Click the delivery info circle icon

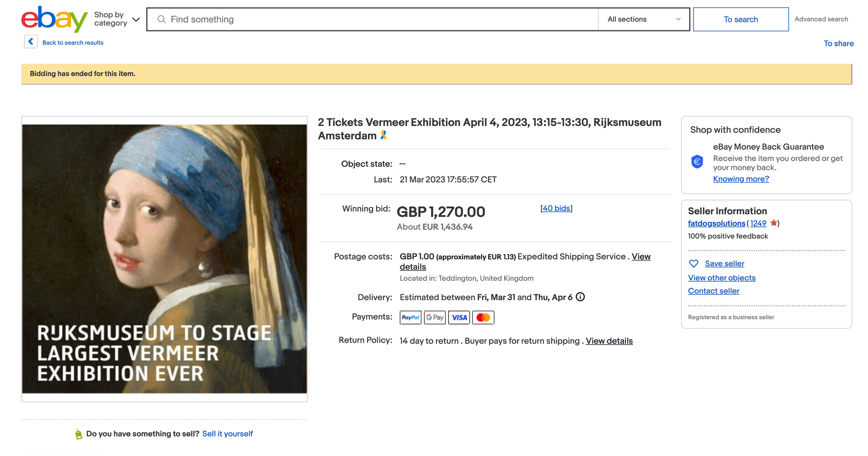(x=580, y=297)
